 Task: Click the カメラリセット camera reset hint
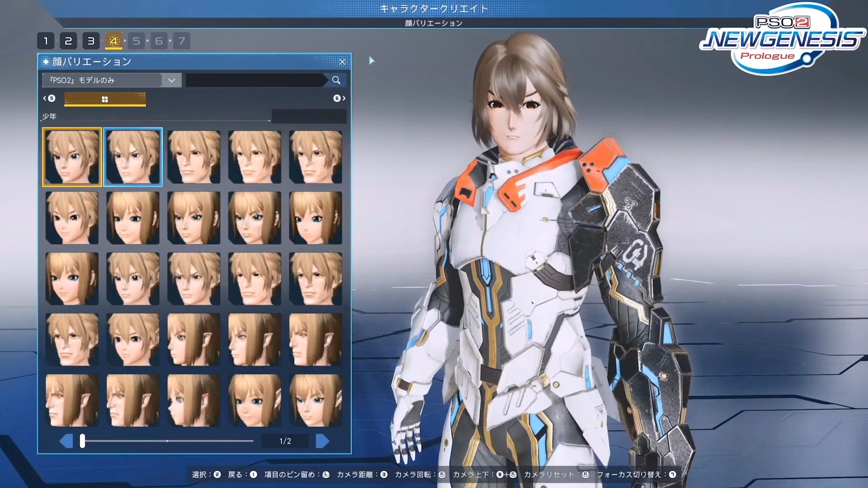(557, 474)
